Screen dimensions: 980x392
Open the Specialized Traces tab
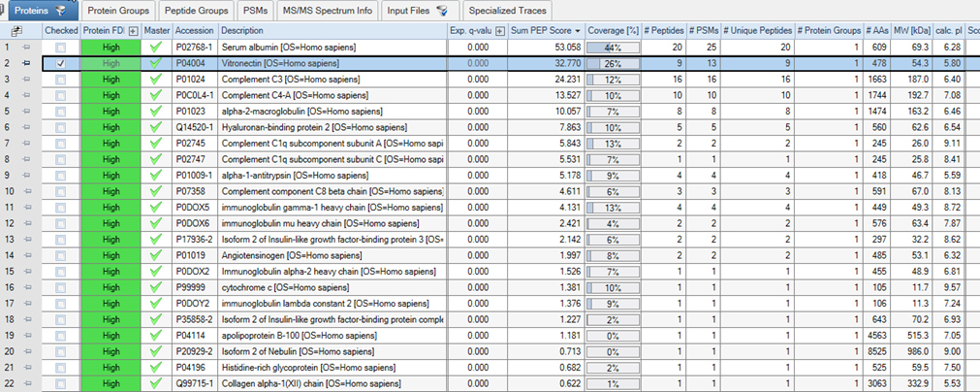(508, 10)
